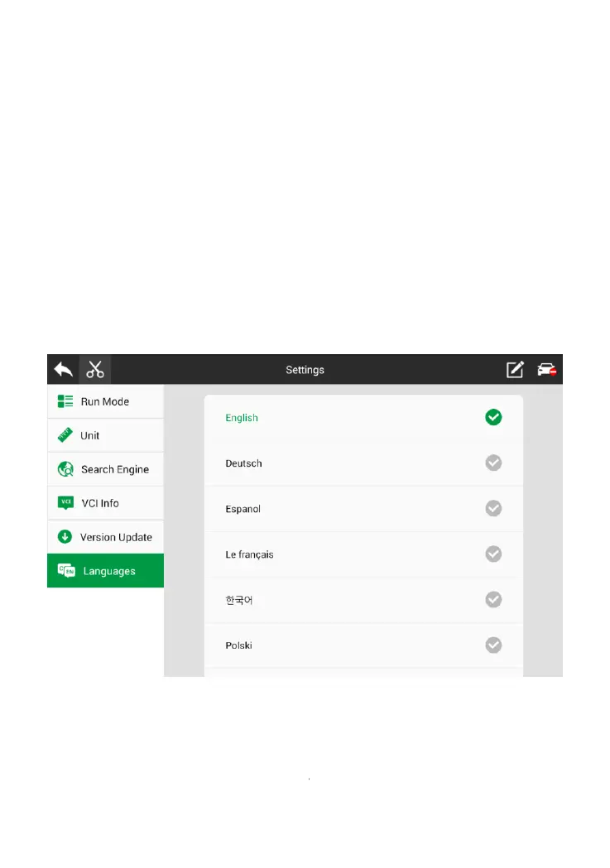Tap the back arrow icon
This screenshot has height=868, width=610.
63,369
